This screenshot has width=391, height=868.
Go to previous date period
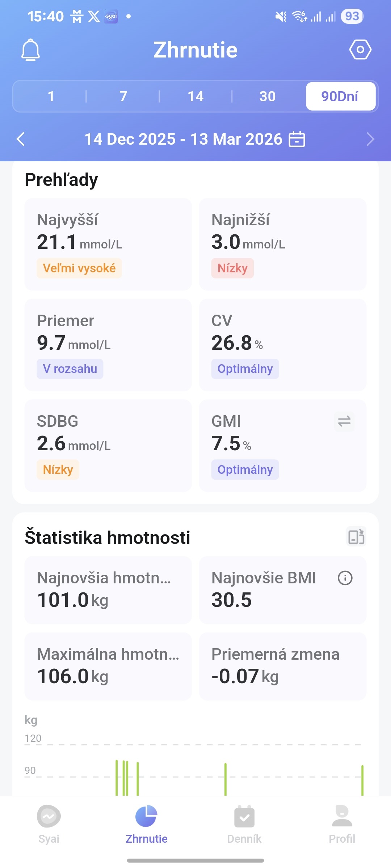tap(21, 139)
